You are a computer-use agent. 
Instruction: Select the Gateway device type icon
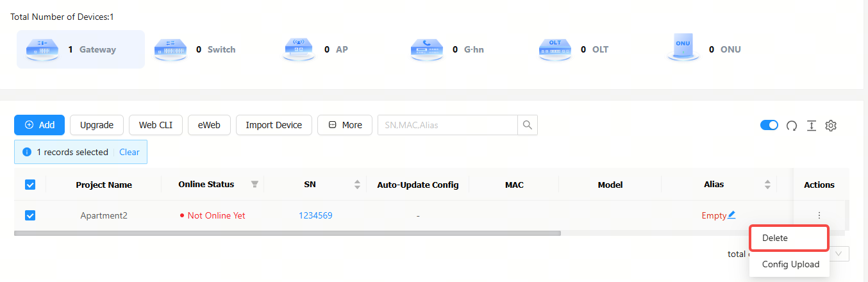[x=42, y=49]
